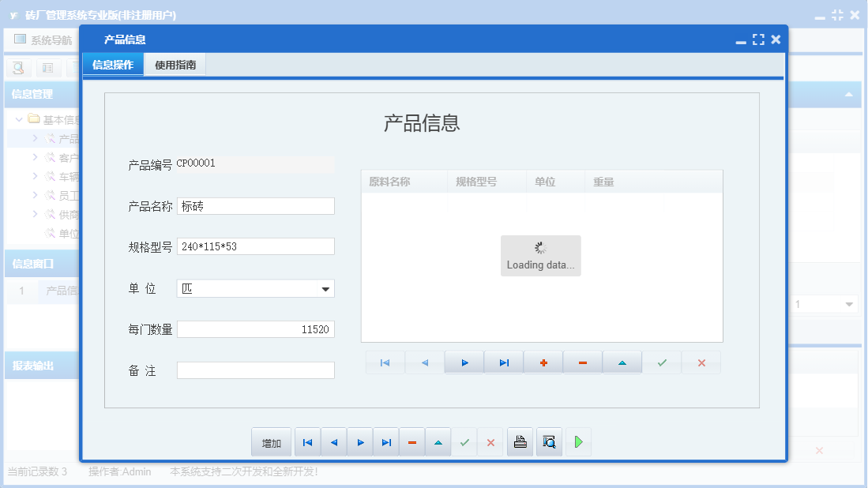Open the 单位 unit dropdown
This screenshot has height=488, width=868.
[x=324, y=288]
